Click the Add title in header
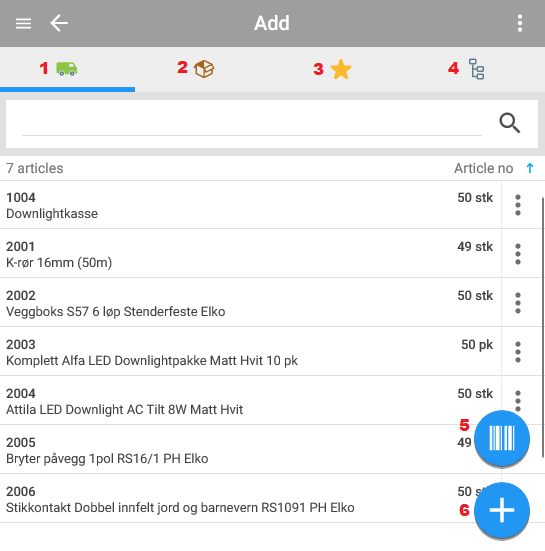The width and height of the screenshot is (545, 551). pos(272,24)
